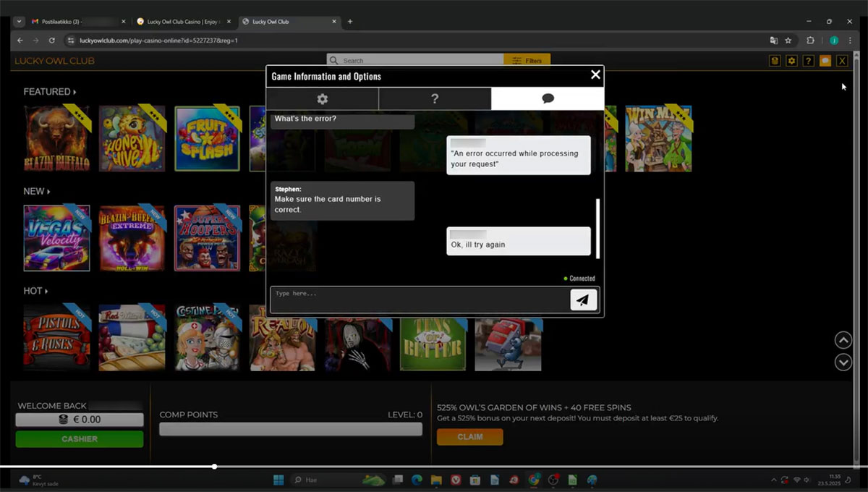
Task: Go forward in browser
Action: tap(35, 41)
